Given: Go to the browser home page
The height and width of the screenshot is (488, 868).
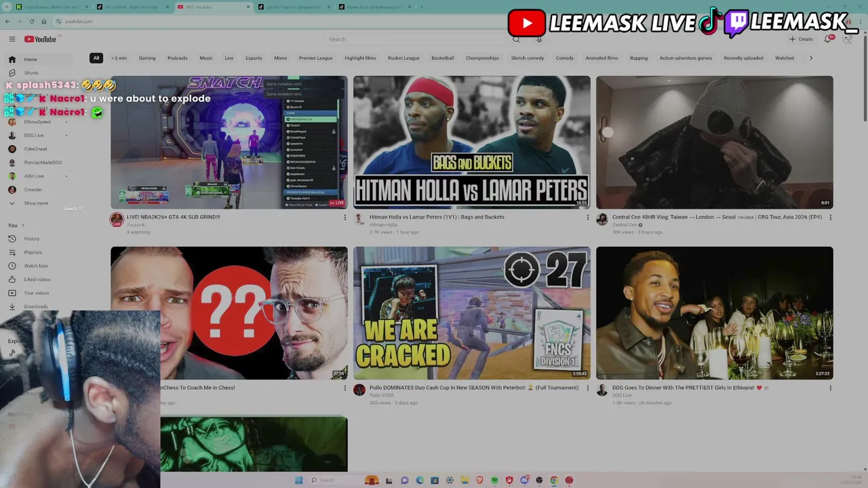Looking at the screenshot, I should [44, 21].
